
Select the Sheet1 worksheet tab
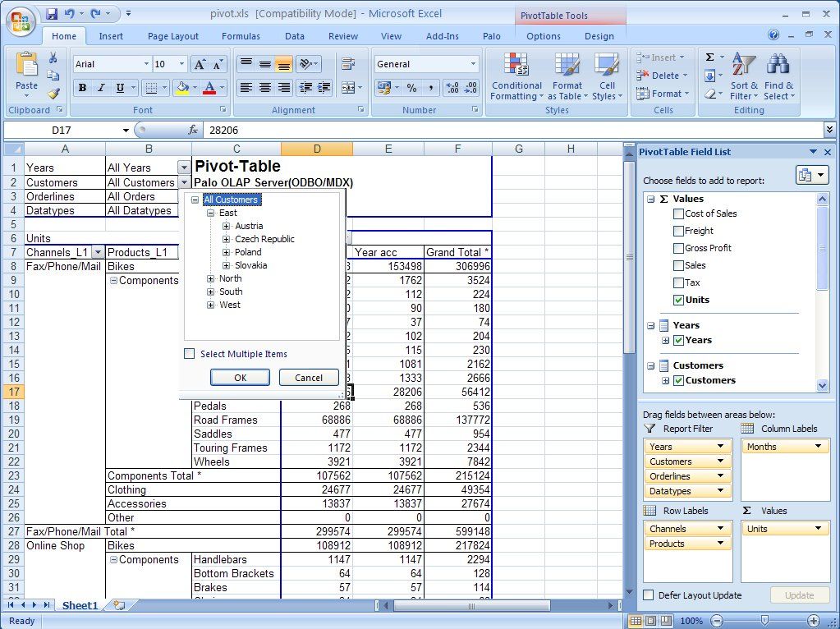[x=80, y=605]
